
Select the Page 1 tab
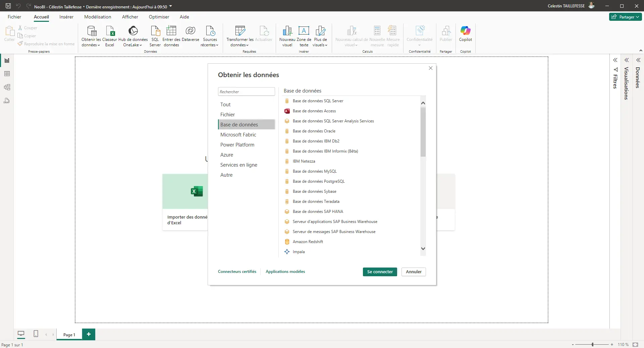[69, 335]
